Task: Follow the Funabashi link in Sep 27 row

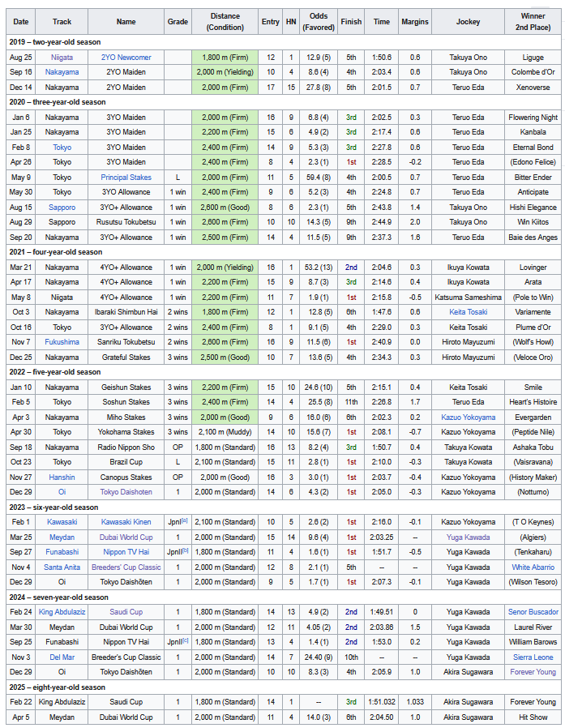Action: coord(62,552)
